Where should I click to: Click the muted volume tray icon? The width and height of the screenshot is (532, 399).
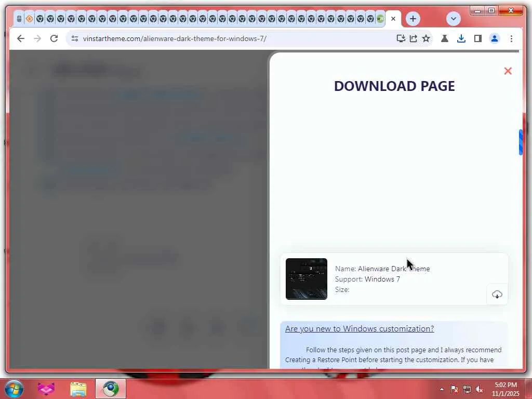click(x=480, y=389)
